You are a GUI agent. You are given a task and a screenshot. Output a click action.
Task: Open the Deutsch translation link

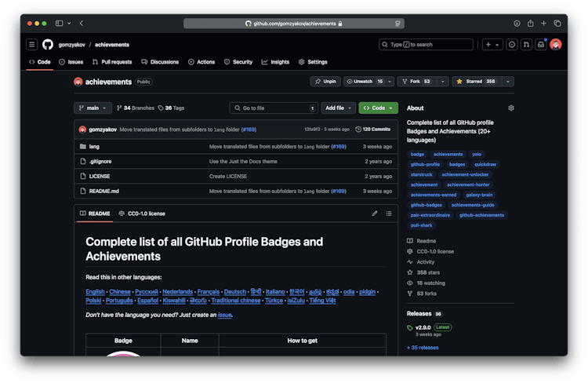click(234, 292)
